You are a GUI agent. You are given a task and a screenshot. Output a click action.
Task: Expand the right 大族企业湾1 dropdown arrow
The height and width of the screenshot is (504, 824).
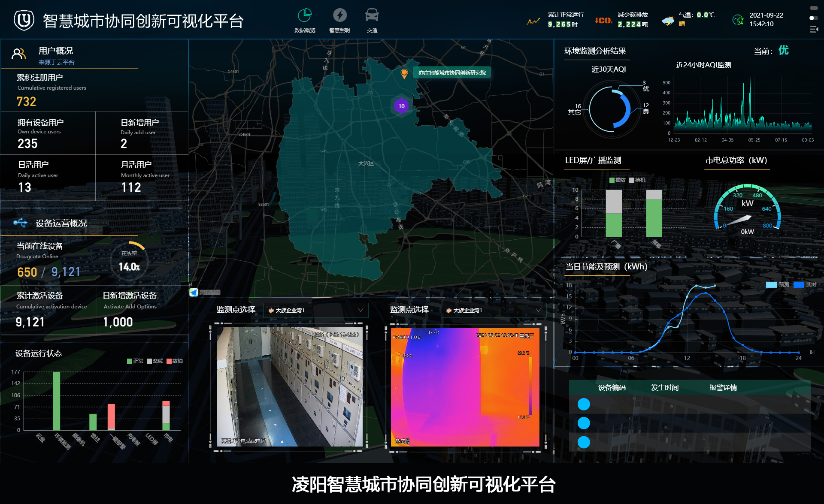click(x=538, y=310)
